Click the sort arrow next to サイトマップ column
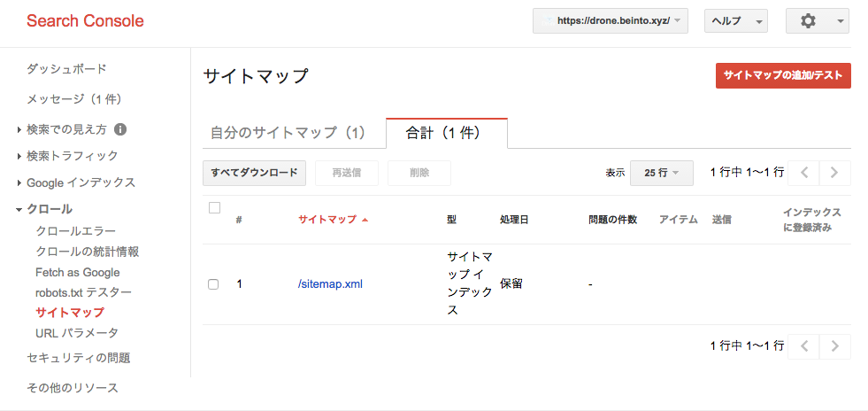This screenshot has width=868, height=411. (365, 220)
